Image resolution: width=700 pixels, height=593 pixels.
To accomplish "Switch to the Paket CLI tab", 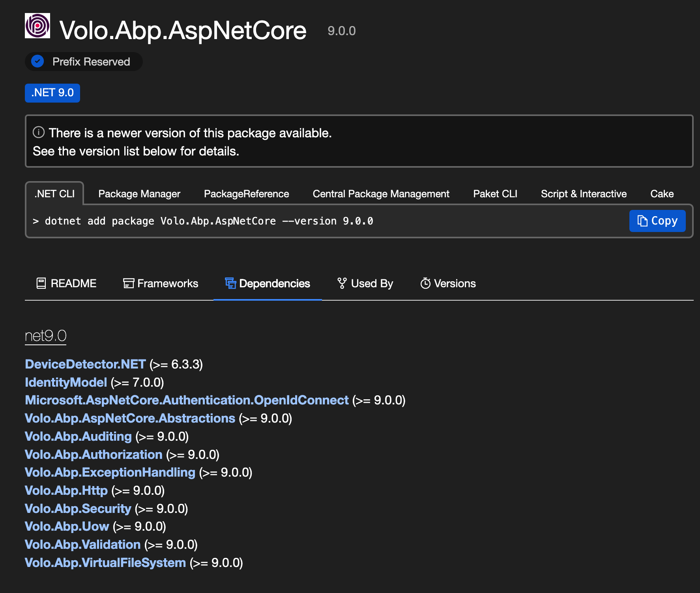I will (495, 194).
